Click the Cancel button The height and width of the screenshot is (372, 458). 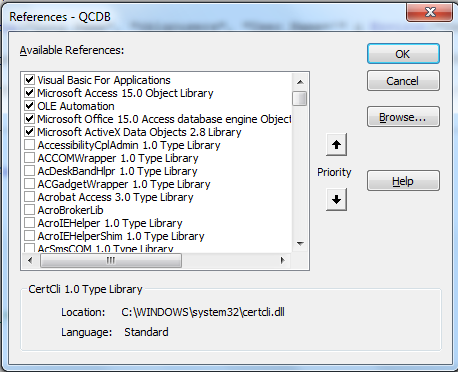coord(403,81)
